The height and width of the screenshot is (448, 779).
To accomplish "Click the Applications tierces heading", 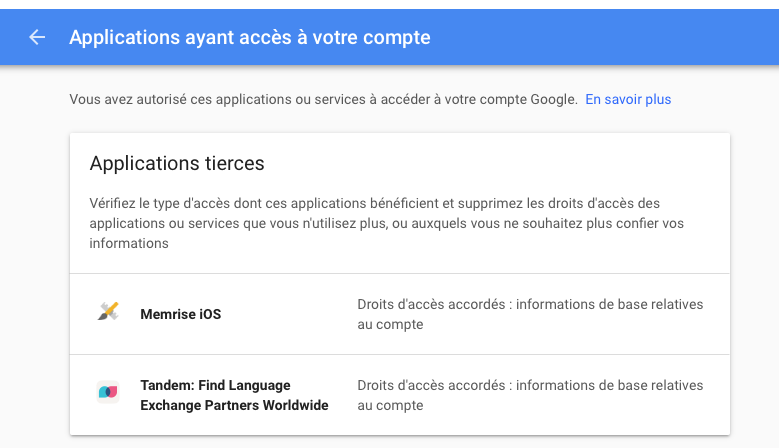I will pyautogui.click(x=177, y=163).
